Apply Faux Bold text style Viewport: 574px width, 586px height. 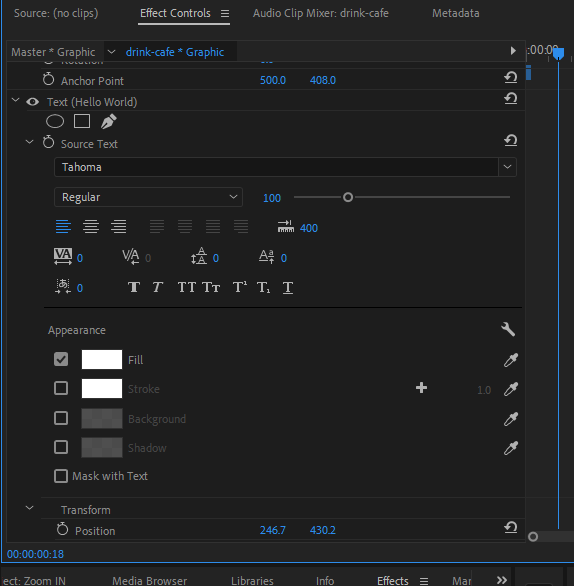(x=134, y=287)
